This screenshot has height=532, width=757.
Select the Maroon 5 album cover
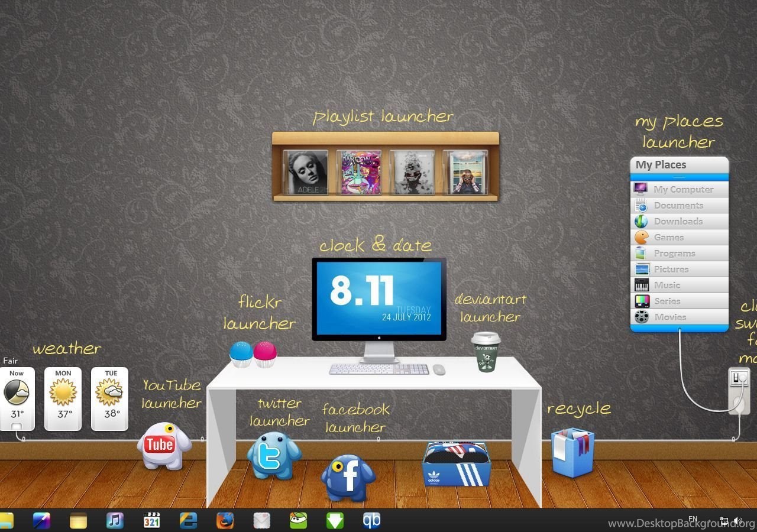358,172
